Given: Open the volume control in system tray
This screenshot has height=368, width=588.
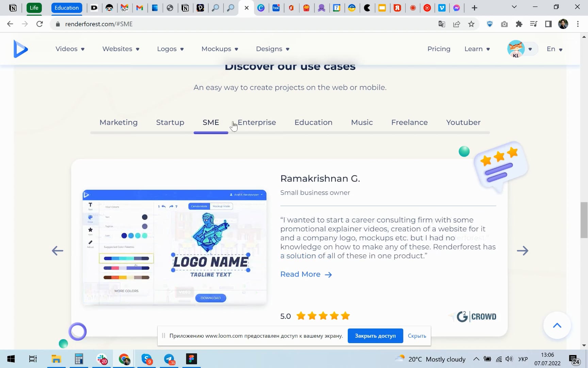Looking at the screenshot, I should [x=509, y=359].
